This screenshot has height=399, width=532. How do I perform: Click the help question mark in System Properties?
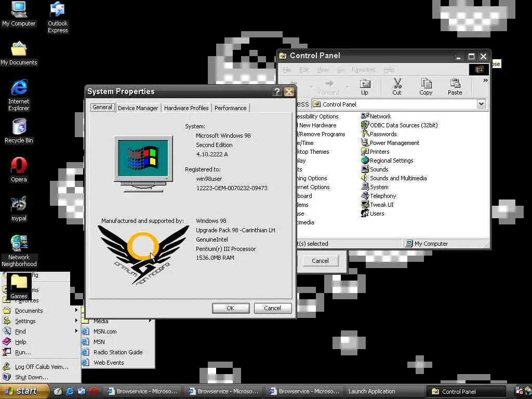(x=277, y=91)
